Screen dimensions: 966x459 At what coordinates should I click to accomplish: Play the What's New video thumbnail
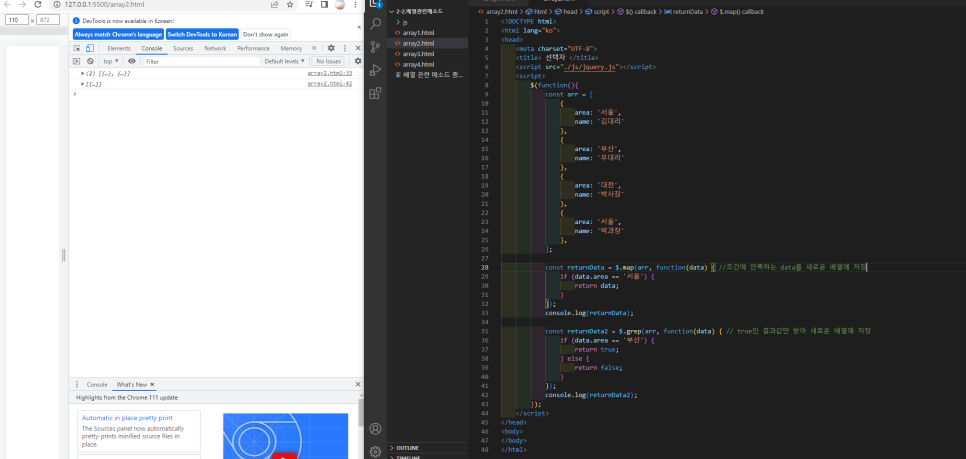pos(285,436)
